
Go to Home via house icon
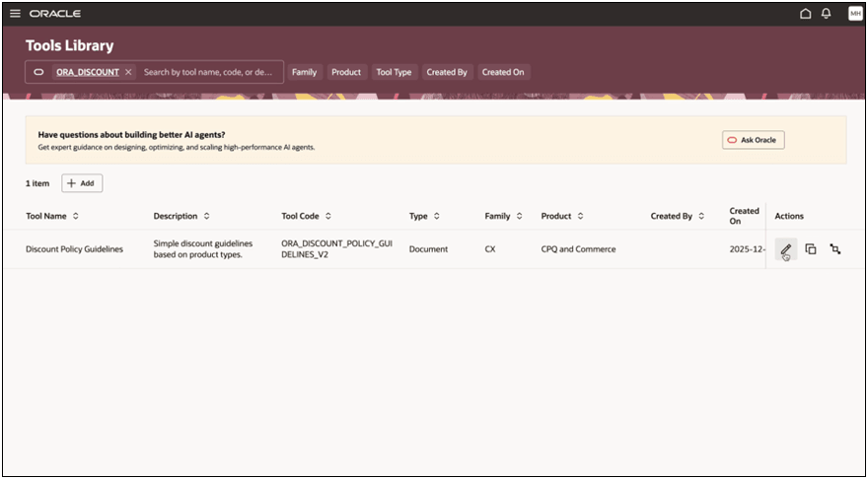pyautogui.click(x=806, y=13)
